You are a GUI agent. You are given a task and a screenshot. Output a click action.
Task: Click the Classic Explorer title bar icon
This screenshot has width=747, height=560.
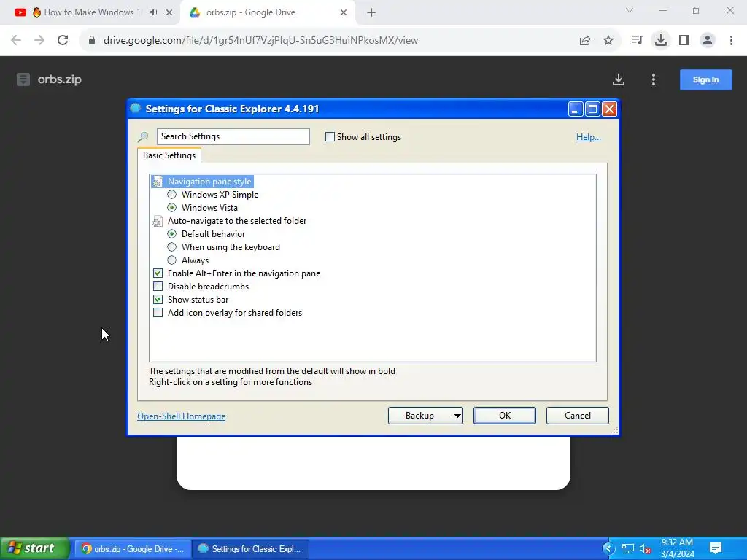pos(136,109)
